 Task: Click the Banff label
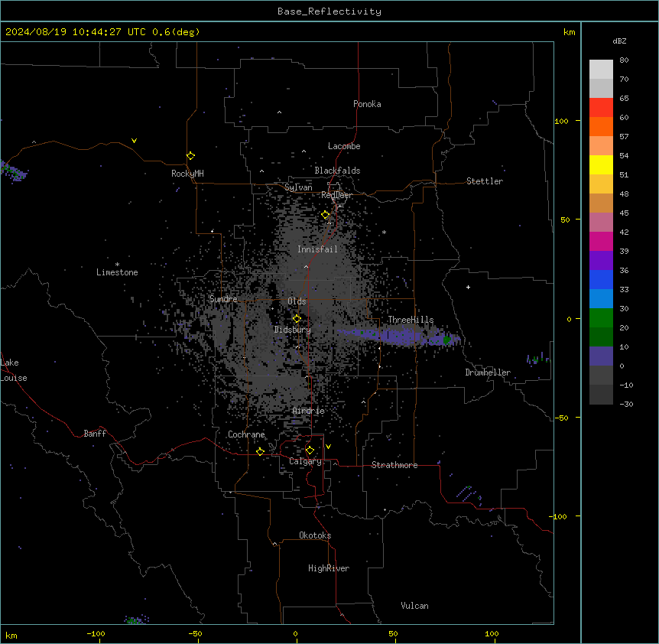(x=95, y=434)
